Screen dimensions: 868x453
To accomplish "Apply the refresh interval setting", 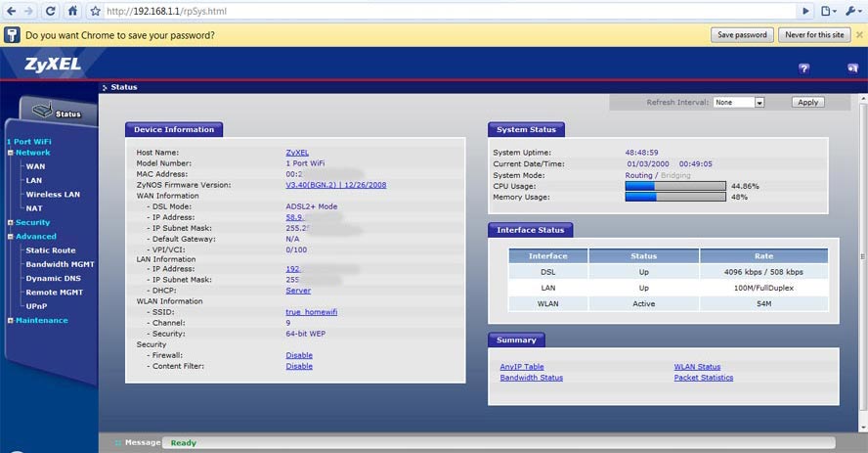I will tap(807, 103).
